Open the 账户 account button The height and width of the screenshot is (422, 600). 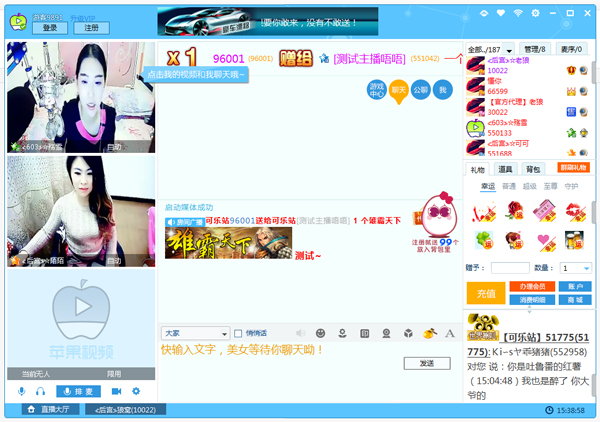pos(575,287)
